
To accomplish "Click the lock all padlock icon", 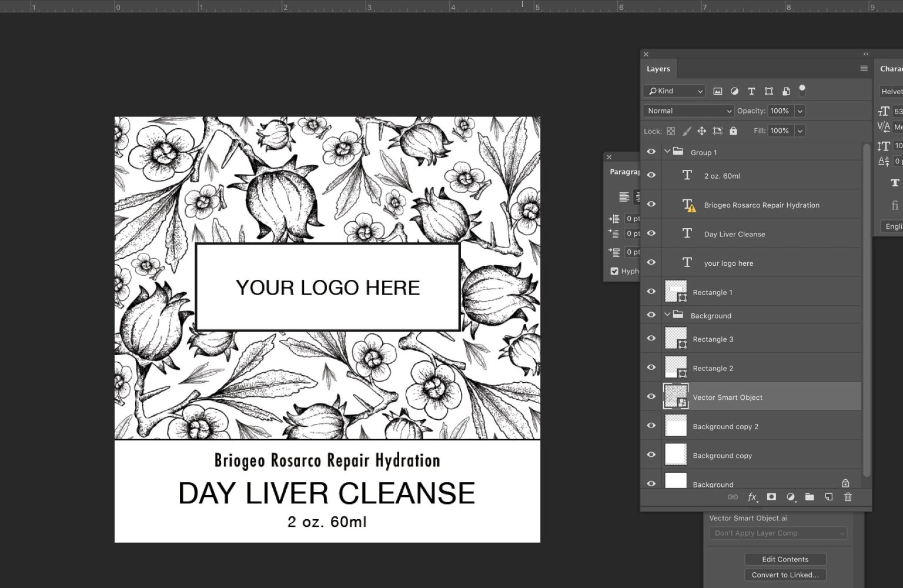I will click(x=733, y=131).
